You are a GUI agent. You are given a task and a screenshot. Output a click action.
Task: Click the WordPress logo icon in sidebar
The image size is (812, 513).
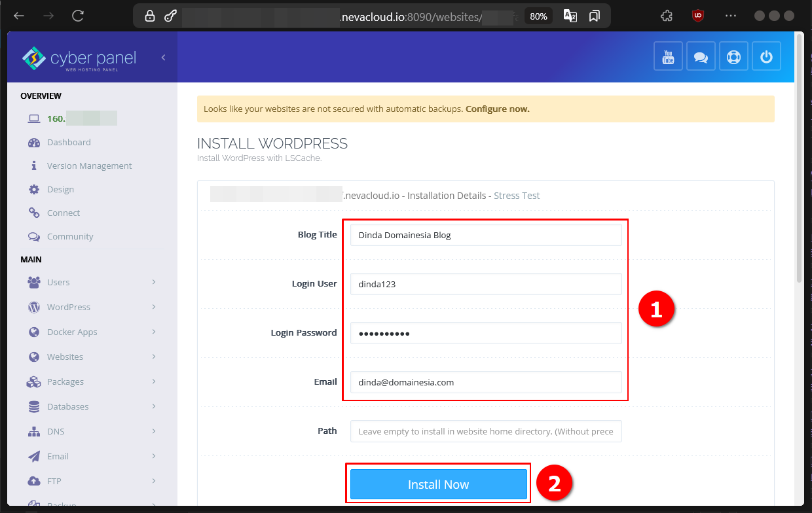point(34,307)
